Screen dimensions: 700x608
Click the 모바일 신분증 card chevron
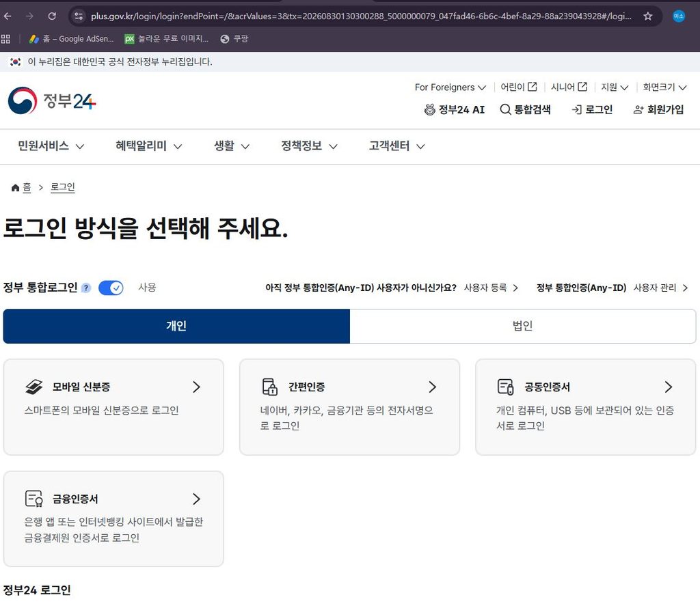[196, 387]
